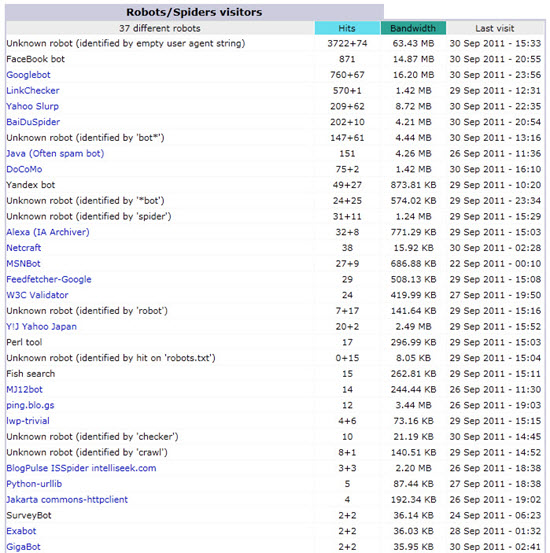Open the ping.blo.gs link
The width and height of the screenshot is (550, 553).
tap(30, 405)
